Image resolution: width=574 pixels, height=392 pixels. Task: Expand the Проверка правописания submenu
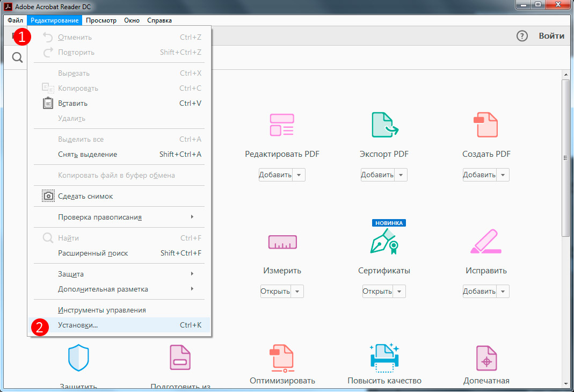[119, 217]
